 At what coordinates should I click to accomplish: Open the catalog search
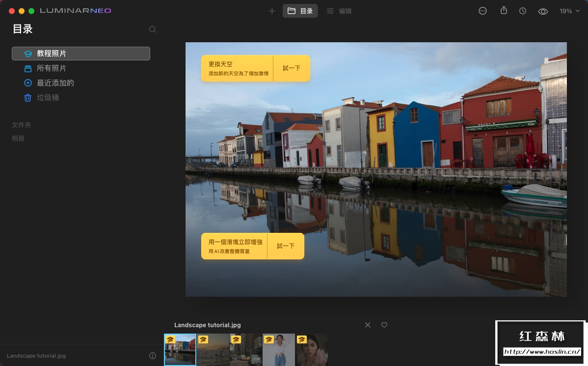coord(152,29)
